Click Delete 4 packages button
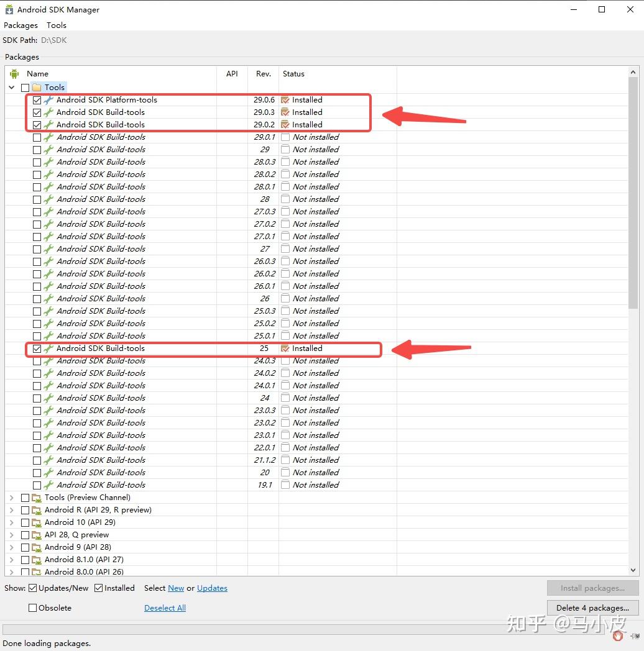 [592, 608]
